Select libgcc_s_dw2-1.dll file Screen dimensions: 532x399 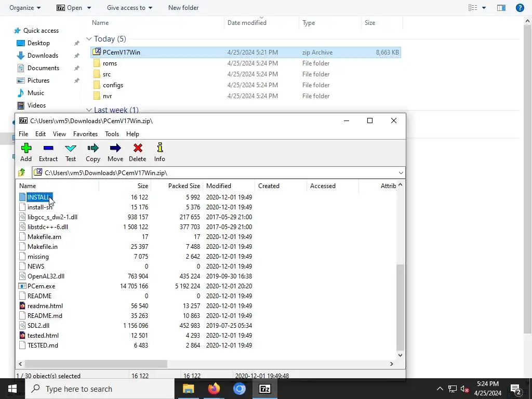[52, 217]
